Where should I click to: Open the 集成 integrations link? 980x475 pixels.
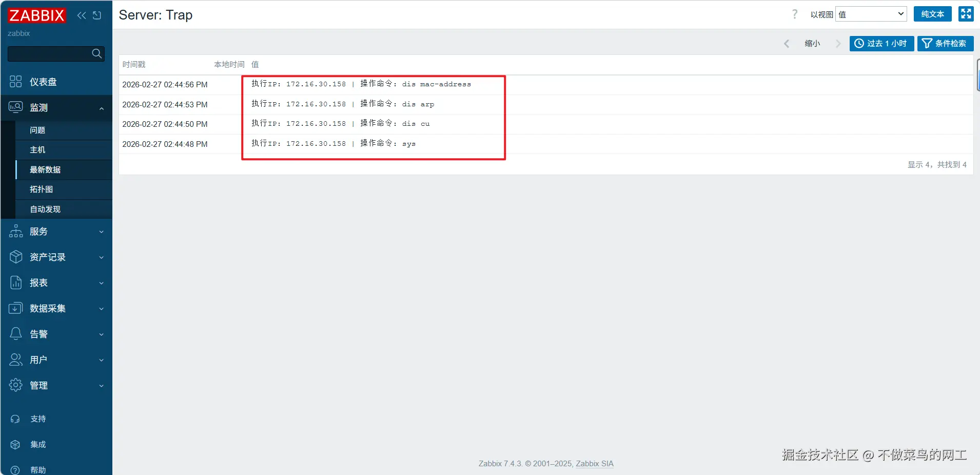[x=38, y=445]
